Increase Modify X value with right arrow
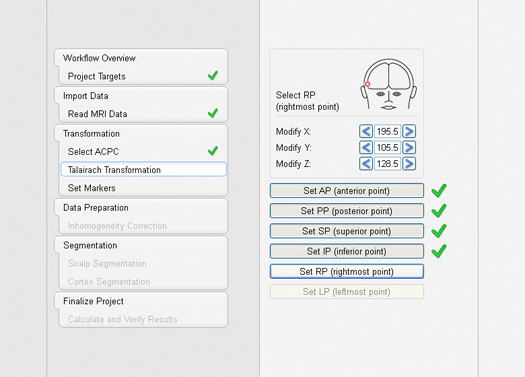This screenshot has height=377, width=525. click(x=409, y=131)
